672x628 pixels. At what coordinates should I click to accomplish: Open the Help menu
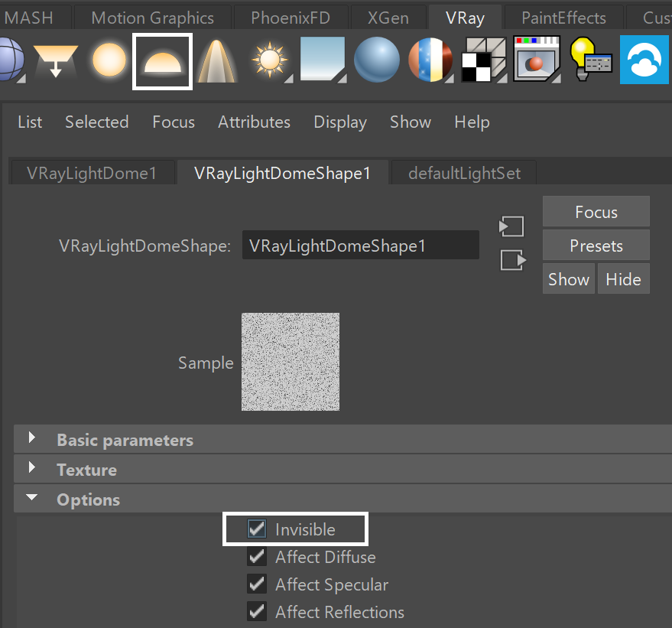click(x=472, y=122)
